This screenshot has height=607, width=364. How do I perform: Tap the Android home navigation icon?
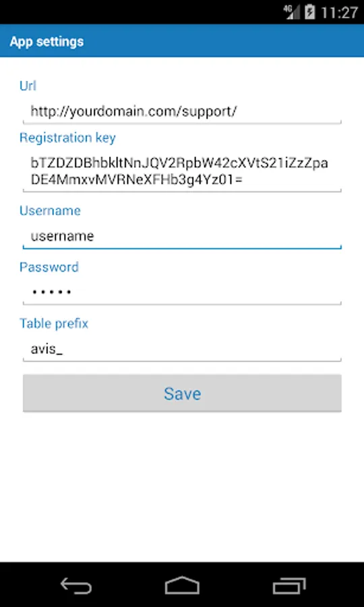tap(182, 585)
